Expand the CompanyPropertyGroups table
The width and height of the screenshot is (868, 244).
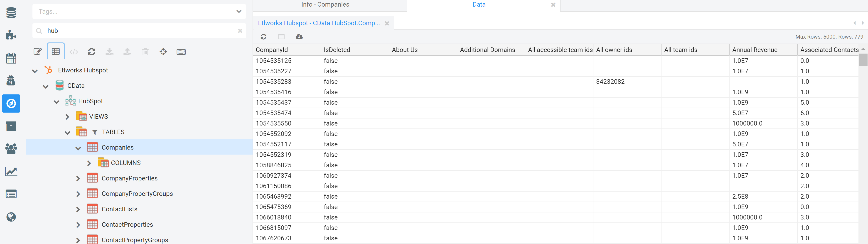tap(78, 194)
